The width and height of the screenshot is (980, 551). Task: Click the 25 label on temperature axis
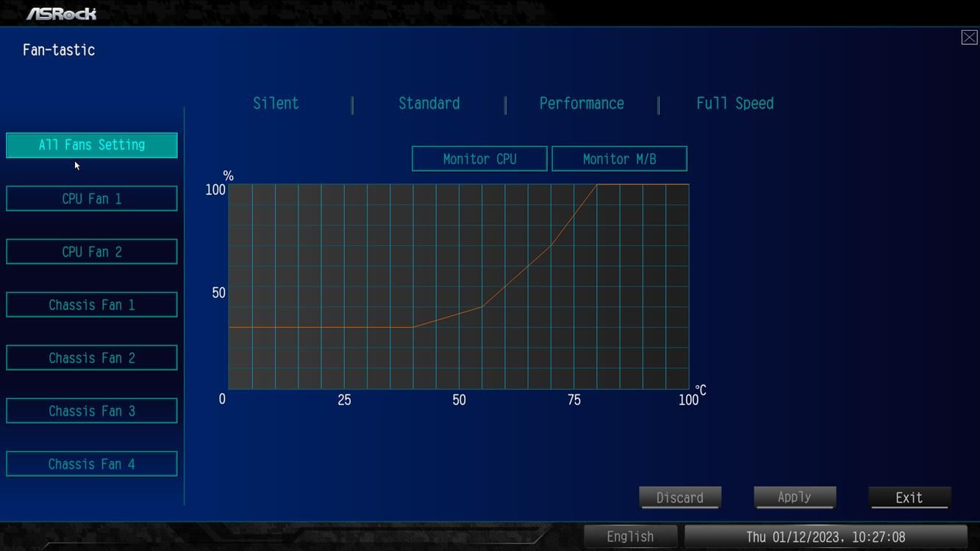(344, 400)
